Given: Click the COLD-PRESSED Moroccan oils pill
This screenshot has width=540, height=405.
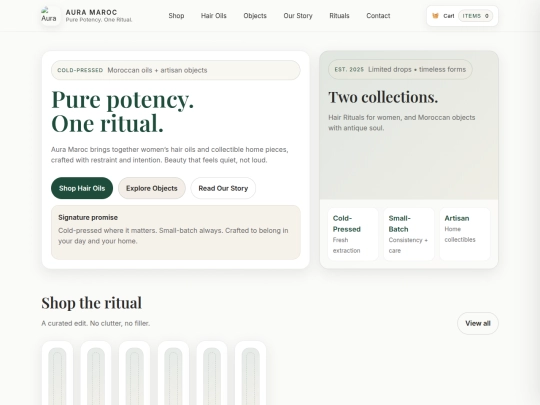Looking at the screenshot, I should [x=176, y=70].
